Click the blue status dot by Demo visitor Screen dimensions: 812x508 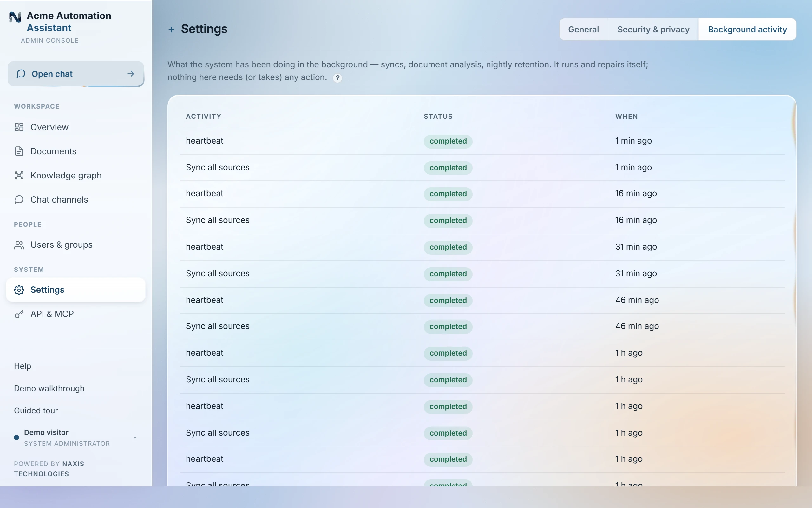coord(16,438)
